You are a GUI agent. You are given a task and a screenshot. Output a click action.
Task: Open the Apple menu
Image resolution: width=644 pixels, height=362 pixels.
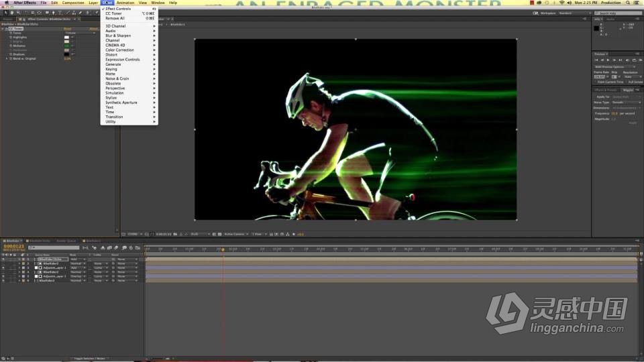(x=6, y=3)
